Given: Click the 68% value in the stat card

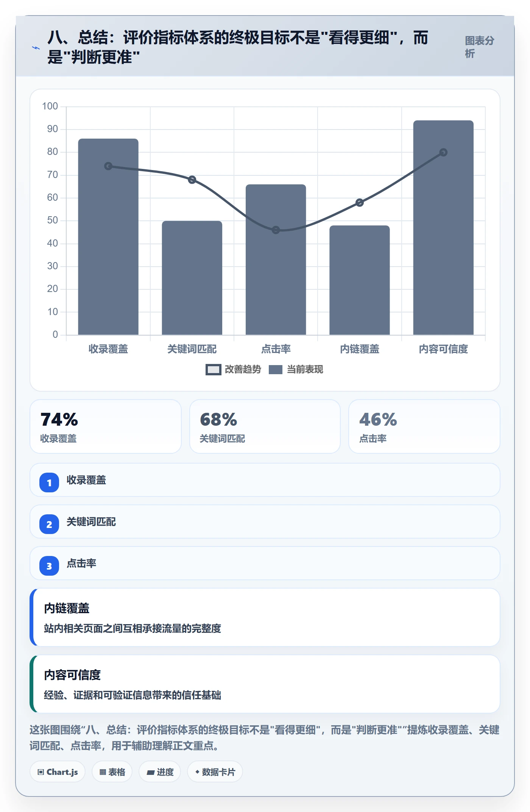Looking at the screenshot, I should [218, 420].
